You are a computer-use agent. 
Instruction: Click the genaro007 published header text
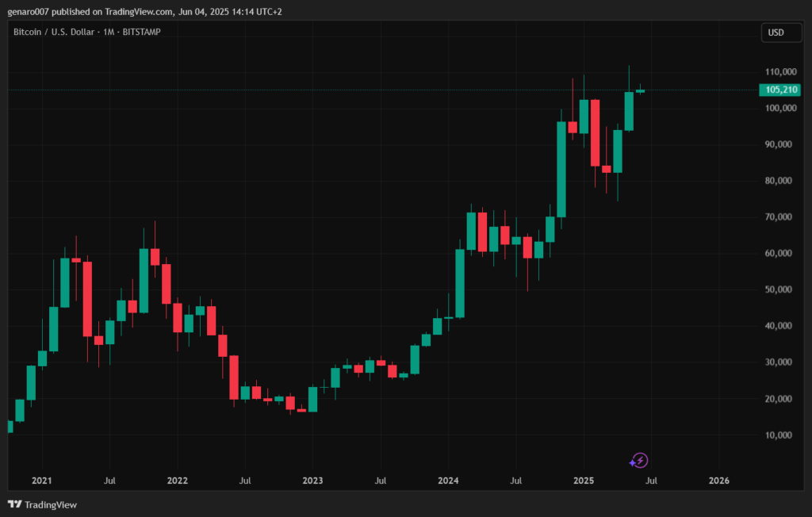144,12
